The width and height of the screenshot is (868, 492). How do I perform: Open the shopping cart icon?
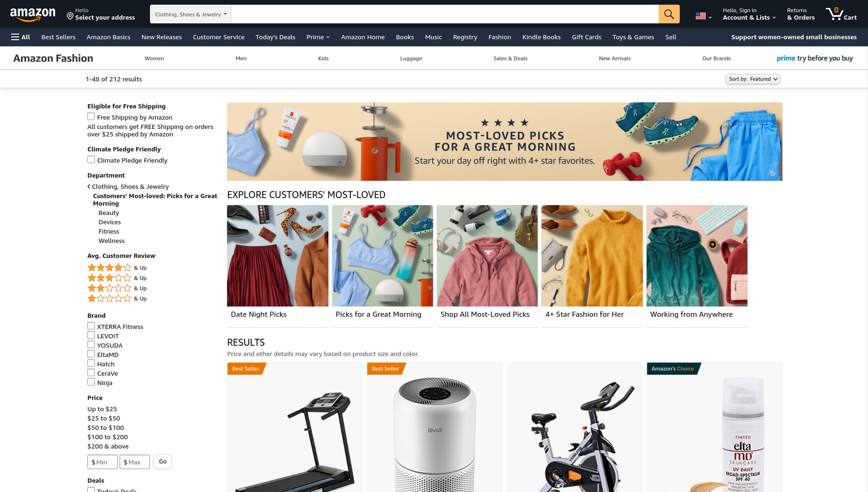tap(841, 14)
